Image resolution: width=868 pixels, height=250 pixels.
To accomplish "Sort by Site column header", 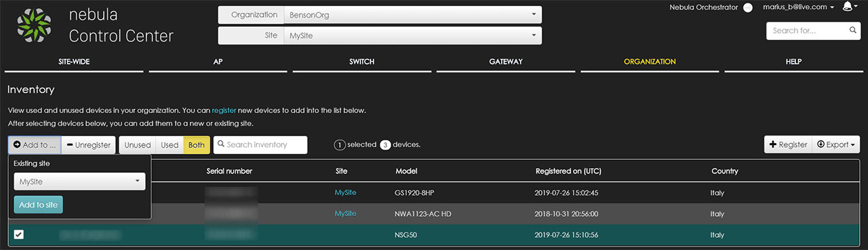I will [341, 171].
